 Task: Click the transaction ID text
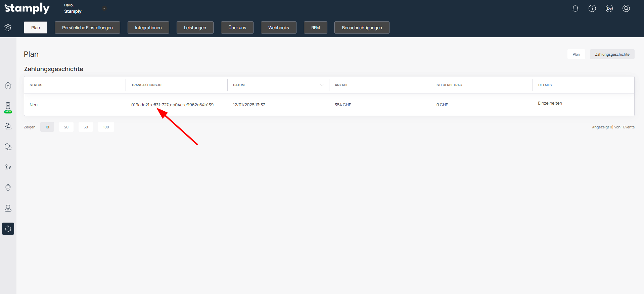172,105
